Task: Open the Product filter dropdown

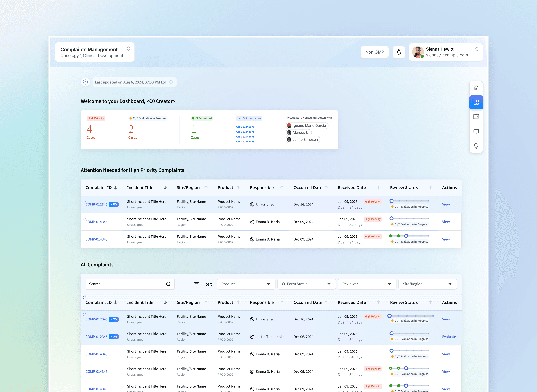Action: [x=246, y=284]
